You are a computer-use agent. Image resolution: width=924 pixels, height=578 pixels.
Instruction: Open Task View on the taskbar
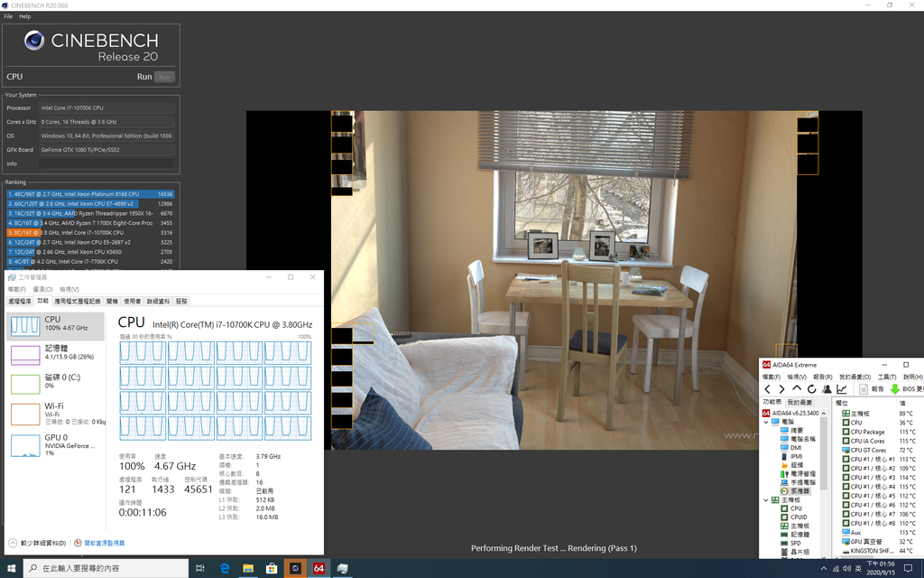tap(200, 568)
